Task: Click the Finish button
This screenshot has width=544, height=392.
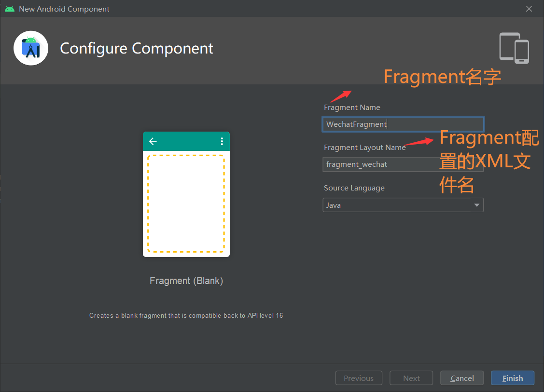Action: 513,378
